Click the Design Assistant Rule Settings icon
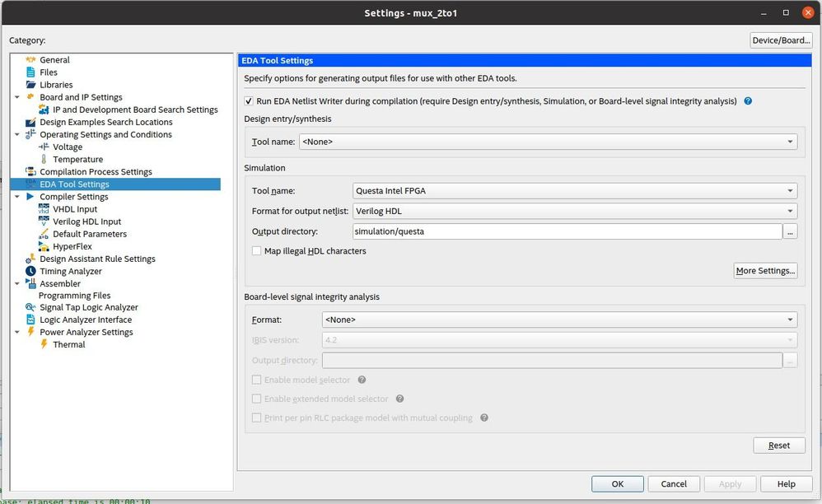Screen dimensions: 822x504 pyautogui.click(x=31, y=259)
